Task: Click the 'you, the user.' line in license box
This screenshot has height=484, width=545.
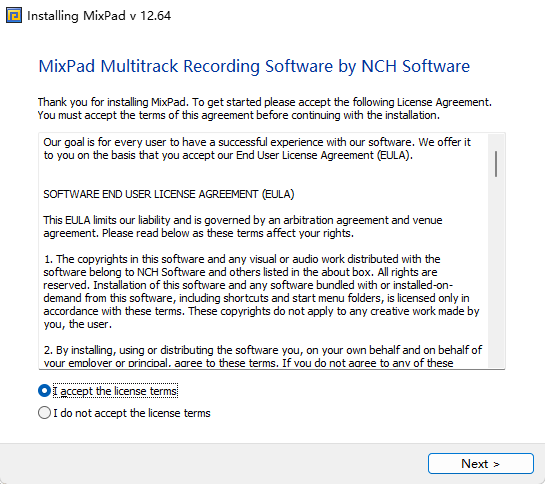Action: [x=78, y=324]
